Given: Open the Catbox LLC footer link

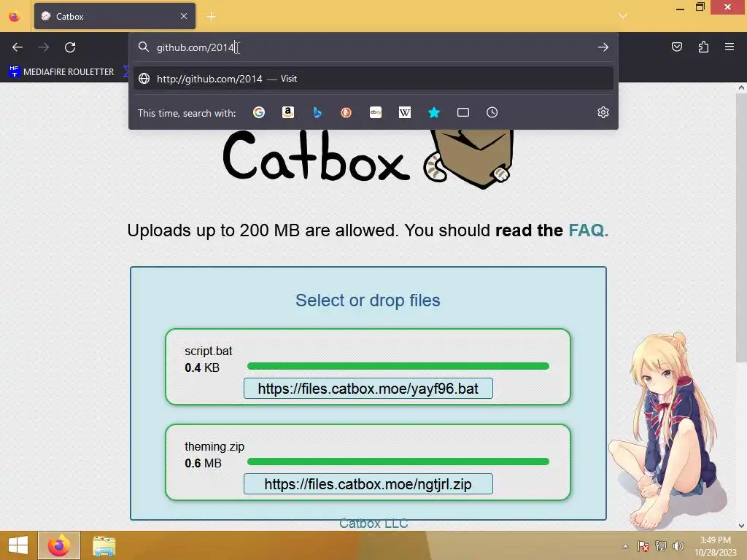Looking at the screenshot, I should [x=373, y=524].
